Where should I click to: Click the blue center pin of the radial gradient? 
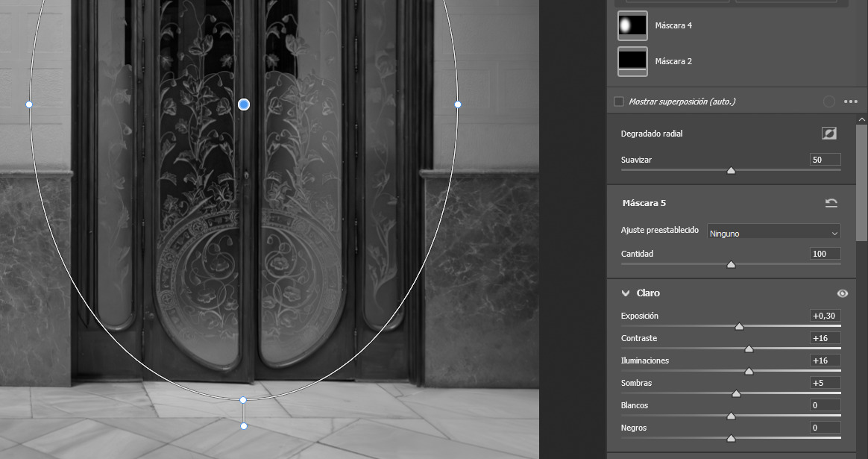tap(244, 104)
